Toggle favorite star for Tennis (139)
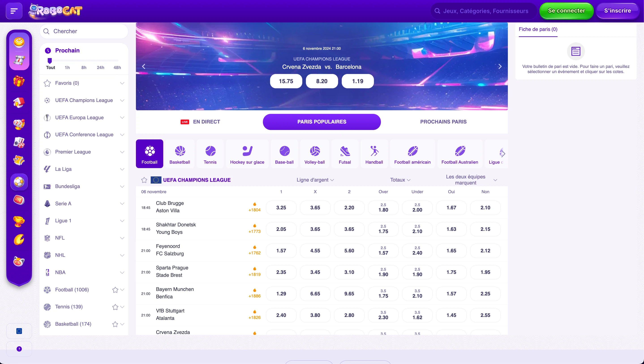The height and width of the screenshot is (364, 644). coord(115,307)
